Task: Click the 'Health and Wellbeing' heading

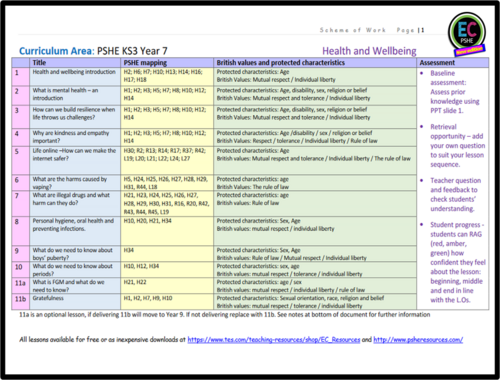Action: (369, 51)
